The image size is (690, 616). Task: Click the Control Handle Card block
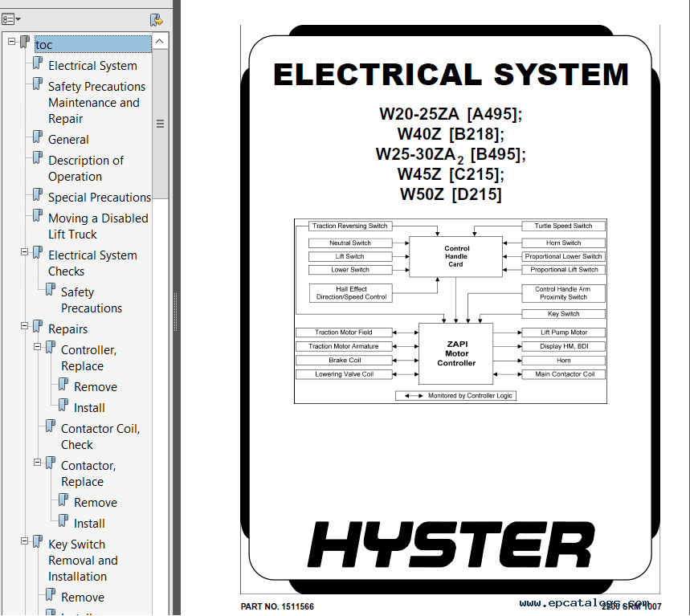[456, 256]
